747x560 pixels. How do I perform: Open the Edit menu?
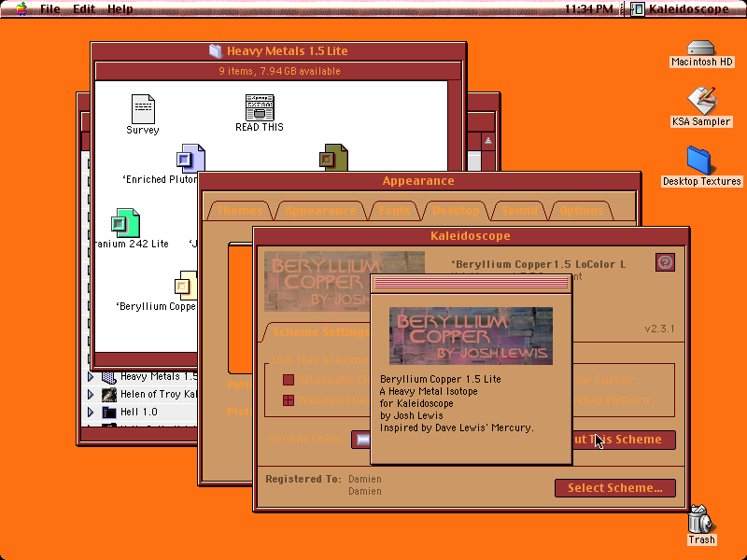(84, 8)
